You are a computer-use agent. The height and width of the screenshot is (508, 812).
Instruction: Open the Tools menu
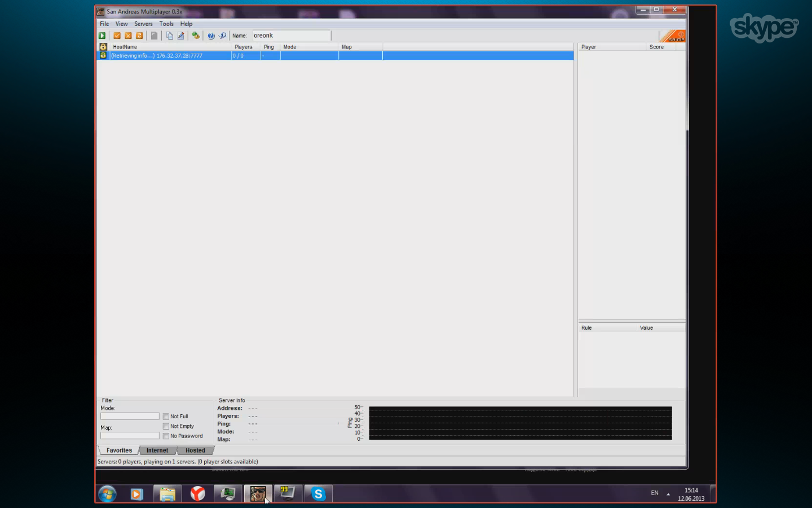coord(166,24)
